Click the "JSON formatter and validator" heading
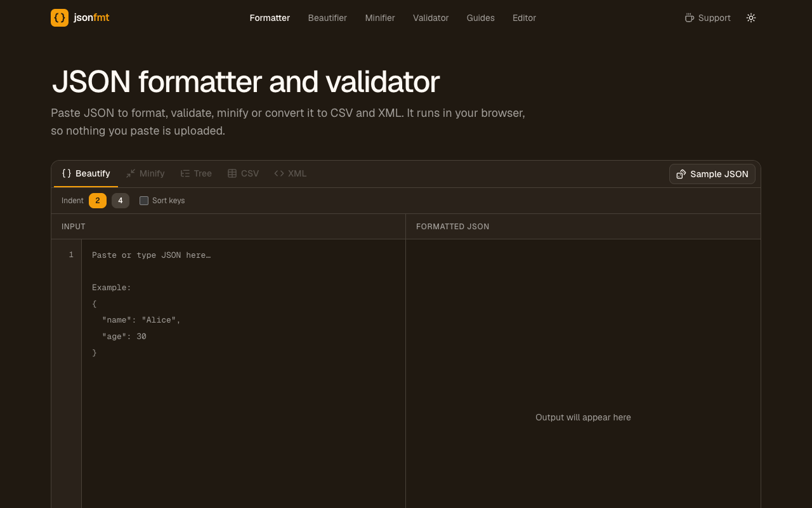Viewport: 812px width, 508px height. click(x=246, y=82)
